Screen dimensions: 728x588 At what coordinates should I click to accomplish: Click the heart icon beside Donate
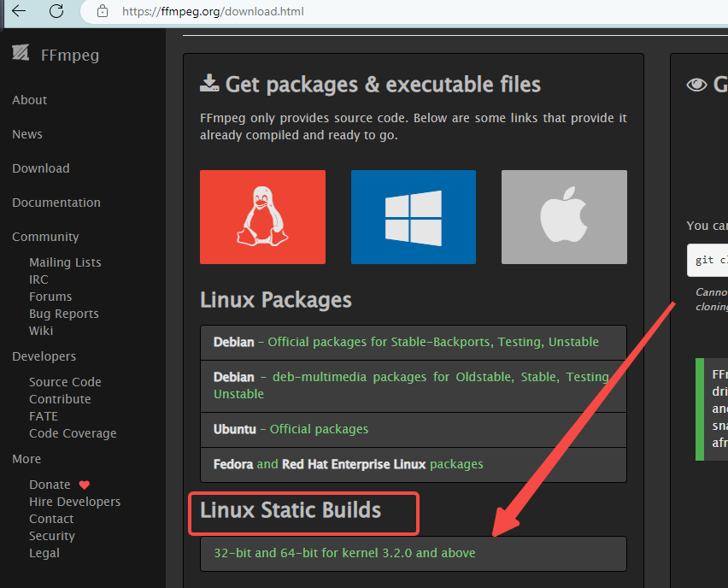(84, 485)
